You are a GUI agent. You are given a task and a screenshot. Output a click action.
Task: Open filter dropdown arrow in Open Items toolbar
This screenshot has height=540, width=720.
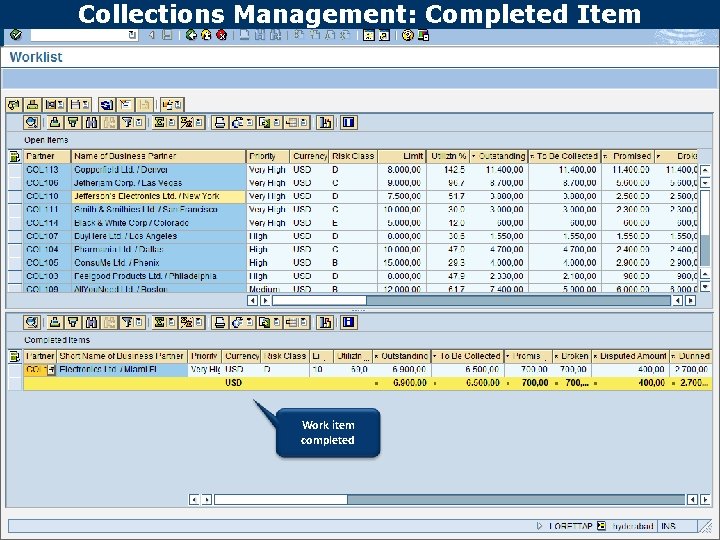click(139, 123)
